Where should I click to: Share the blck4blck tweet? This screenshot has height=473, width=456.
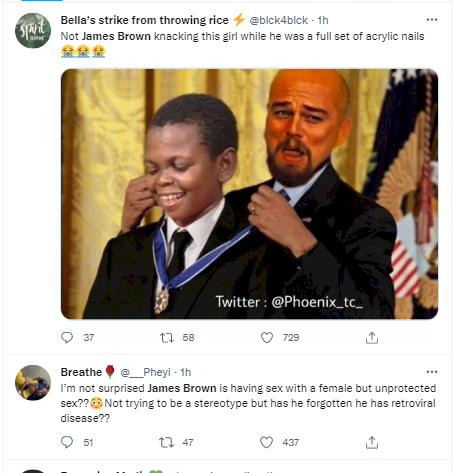point(372,337)
